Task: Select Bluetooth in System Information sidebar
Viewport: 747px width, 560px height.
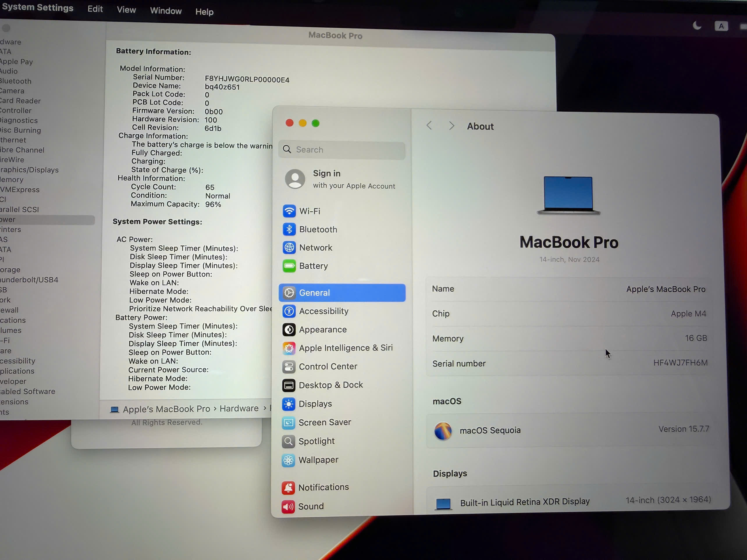Action: [x=15, y=81]
